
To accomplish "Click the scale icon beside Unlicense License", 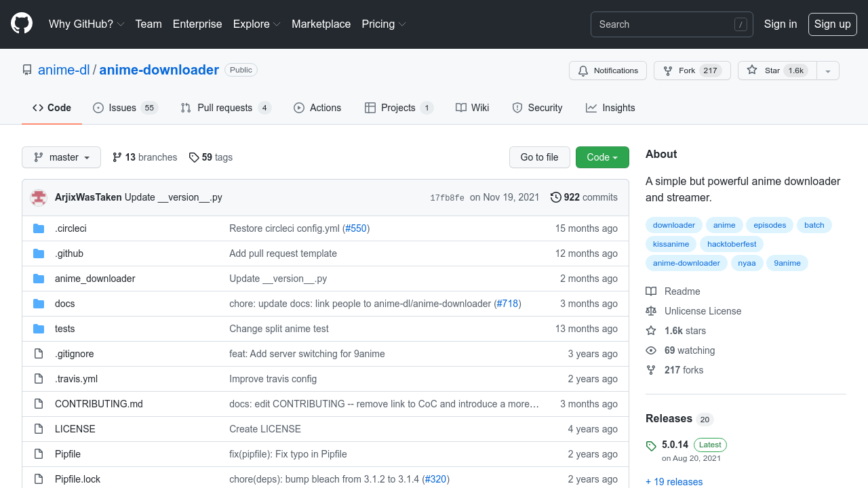I will (651, 311).
